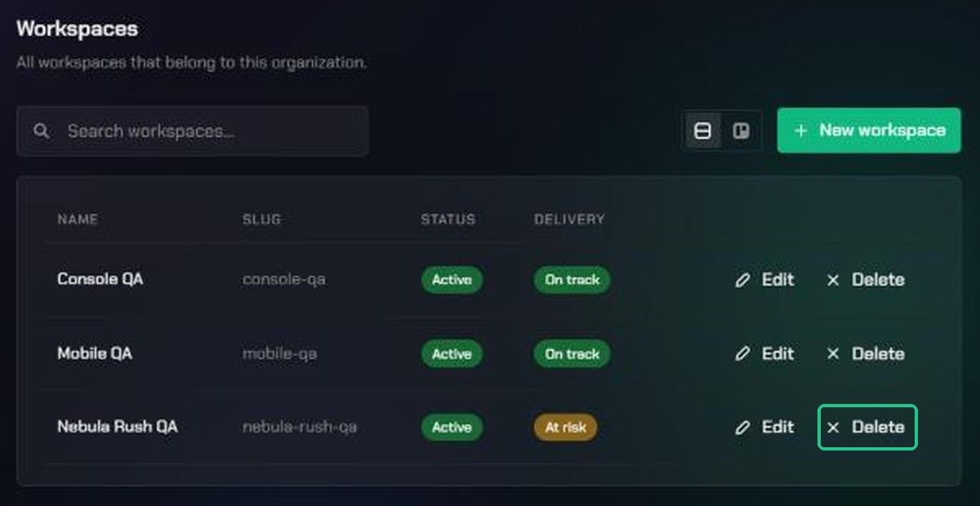
Task: Click the Active badge for Mobile QA
Action: click(x=452, y=354)
